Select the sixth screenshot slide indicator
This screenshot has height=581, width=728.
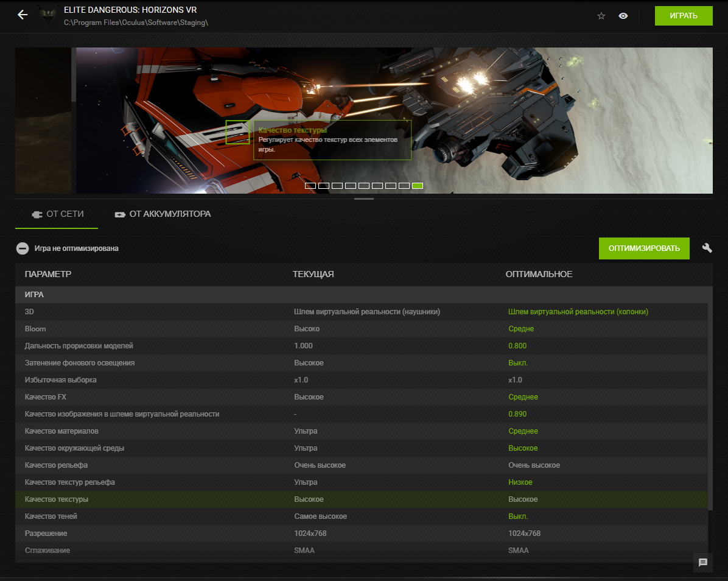[377, 186]
